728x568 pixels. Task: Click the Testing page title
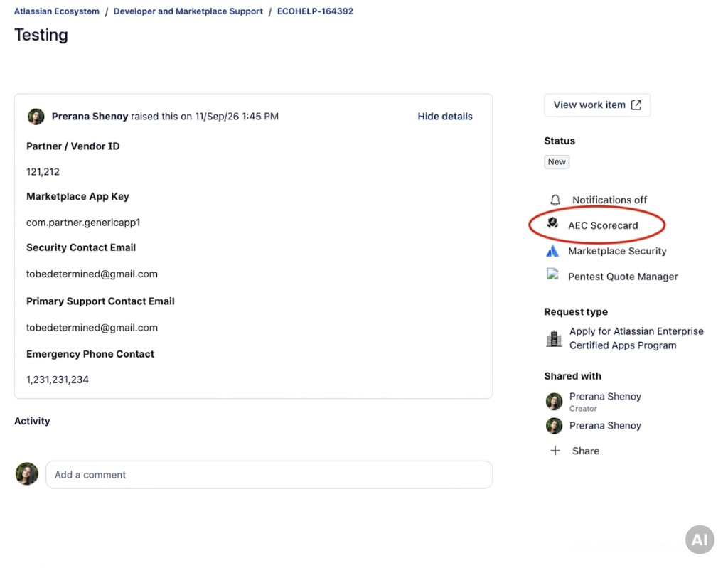coord(41,36)
